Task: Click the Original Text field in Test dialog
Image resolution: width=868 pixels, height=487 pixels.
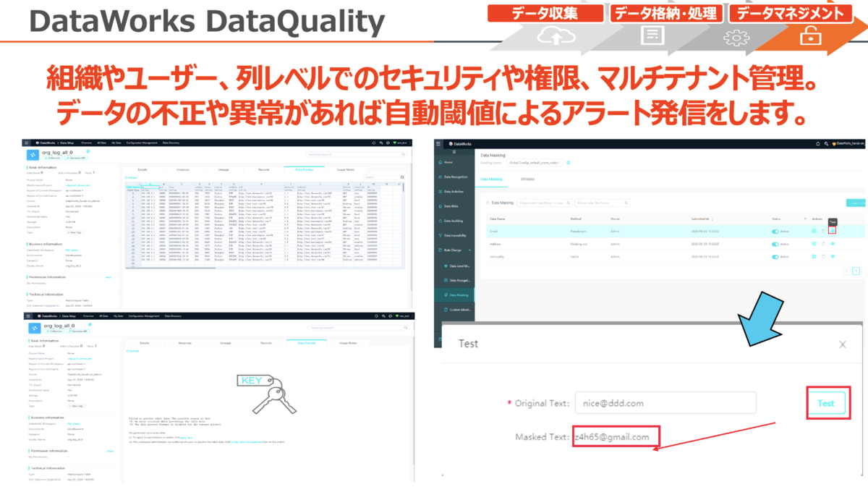Action: click(665, 403)
